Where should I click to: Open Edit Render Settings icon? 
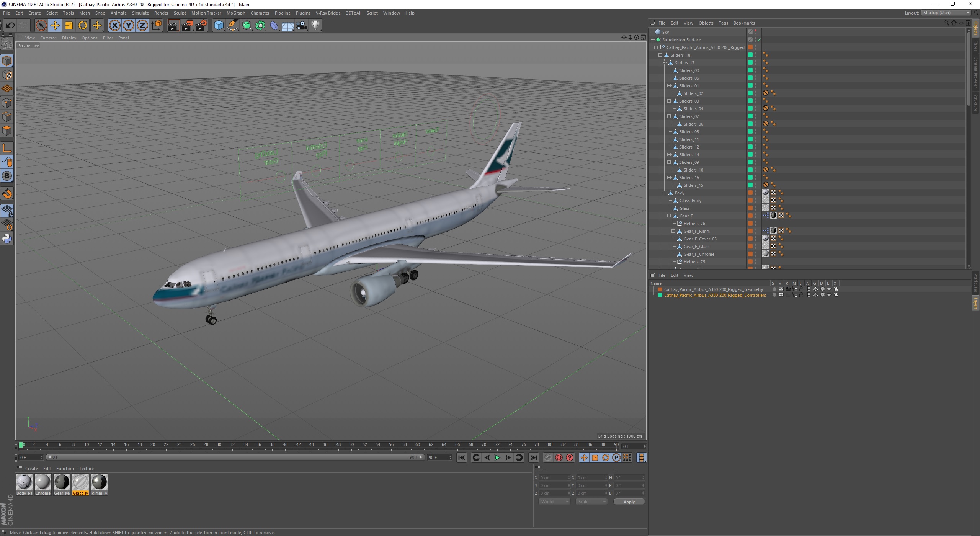[x=201, y=26]
